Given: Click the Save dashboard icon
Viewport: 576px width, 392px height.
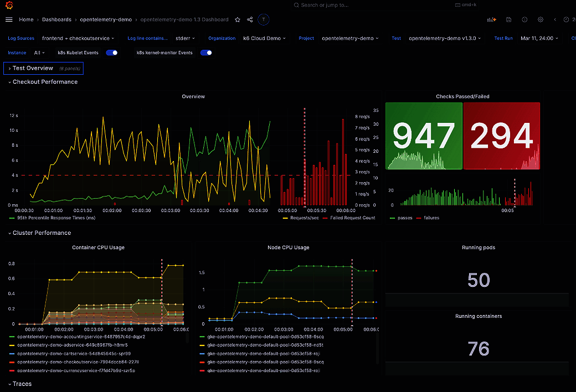Looking at the screenshot, I should [508, 19].
